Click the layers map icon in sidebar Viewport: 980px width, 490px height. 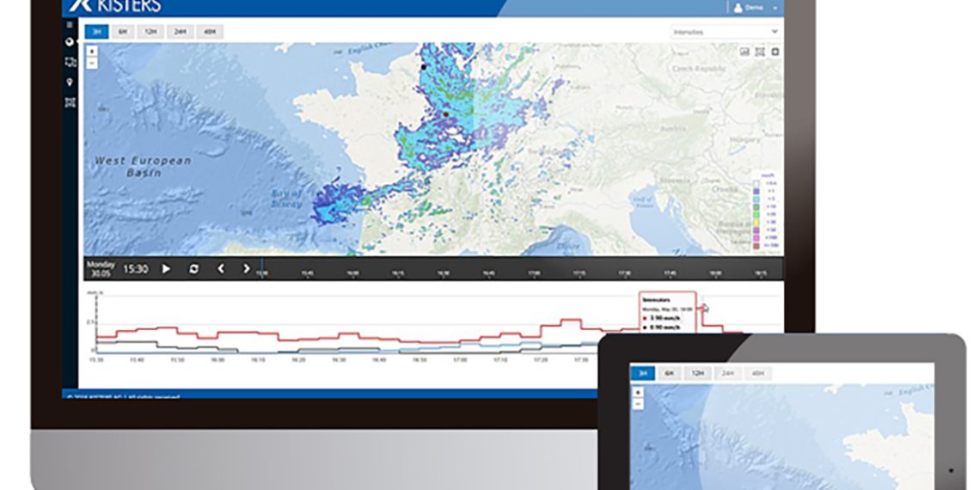tap(70, 62)
